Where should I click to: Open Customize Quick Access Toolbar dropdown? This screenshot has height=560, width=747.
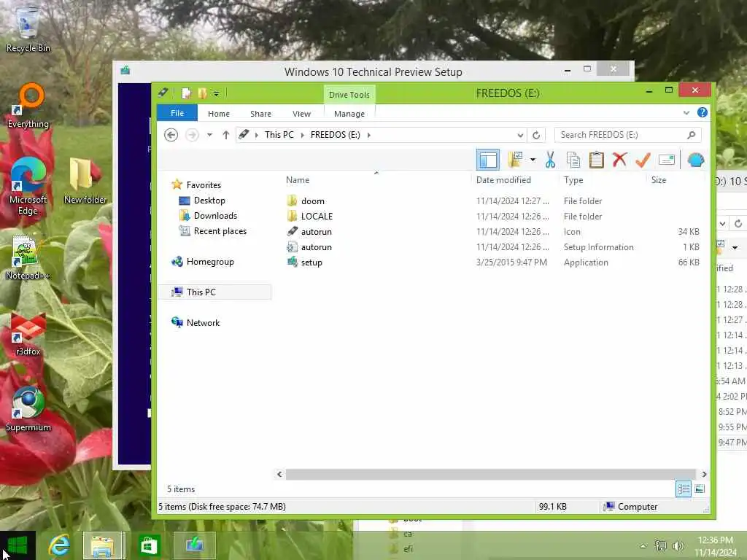(x=216, y=93)
